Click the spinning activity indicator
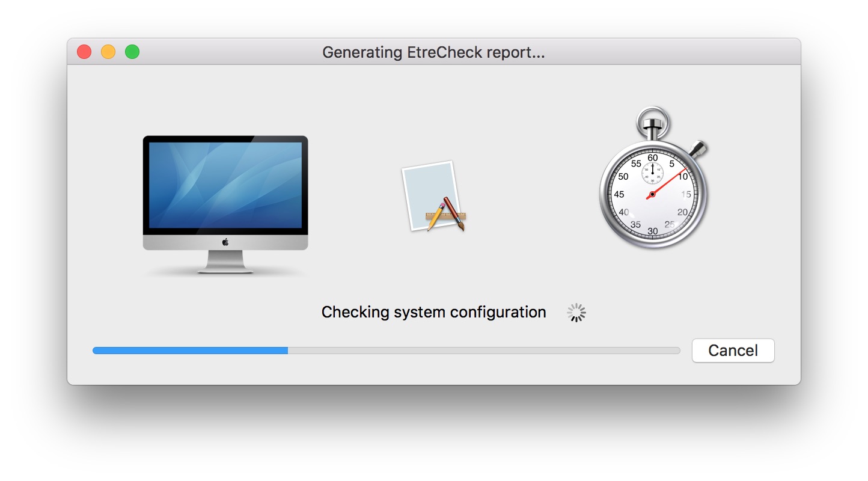 pyautogui.click(x=576, y=312)
